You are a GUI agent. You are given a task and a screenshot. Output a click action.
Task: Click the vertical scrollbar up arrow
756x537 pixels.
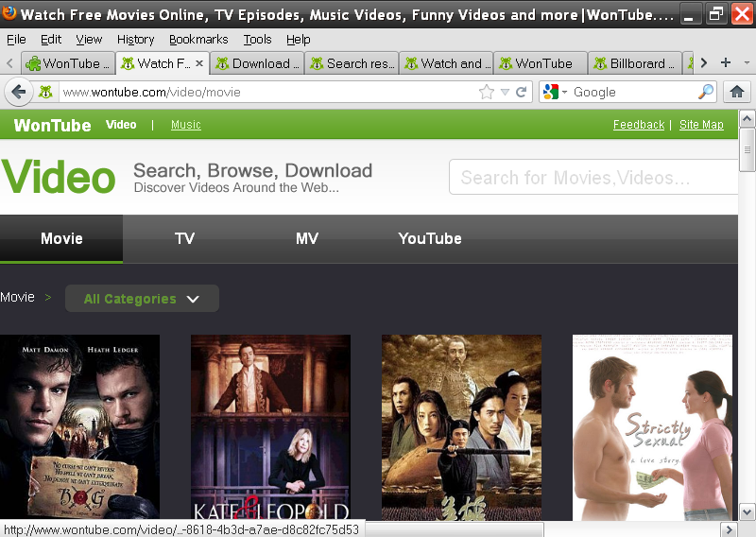[747, 118]
